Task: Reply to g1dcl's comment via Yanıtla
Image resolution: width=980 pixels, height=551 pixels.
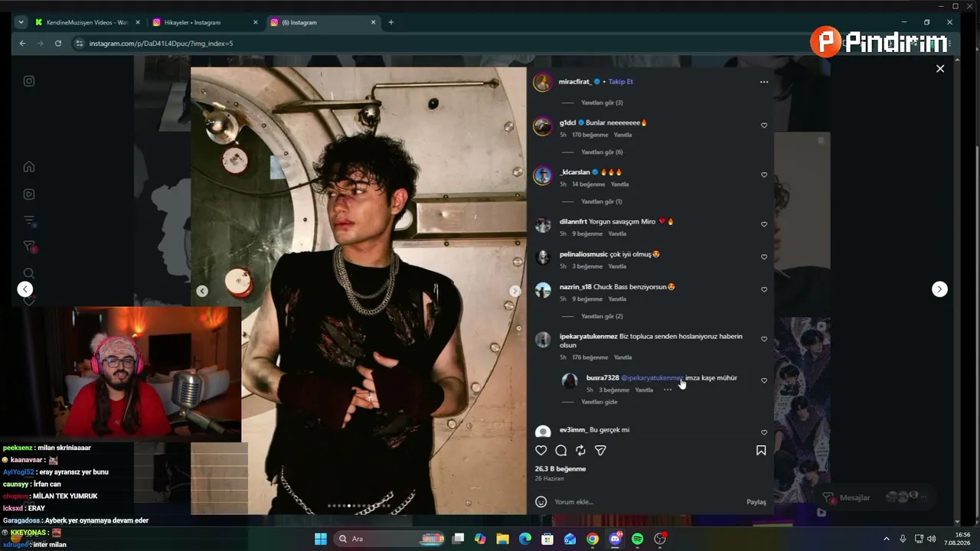Action: pyautogui.click(x=623, y=135)
